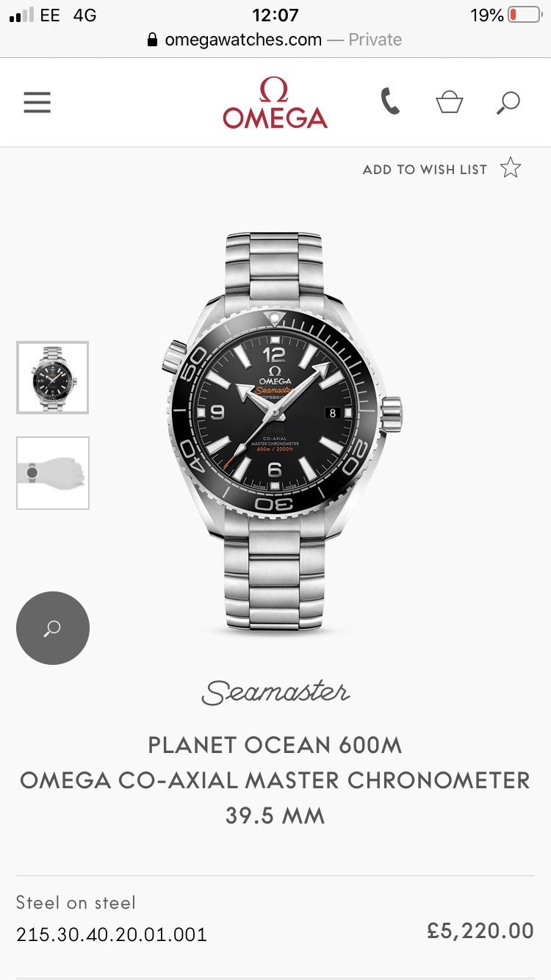Open site search magnifier in header

508,103
